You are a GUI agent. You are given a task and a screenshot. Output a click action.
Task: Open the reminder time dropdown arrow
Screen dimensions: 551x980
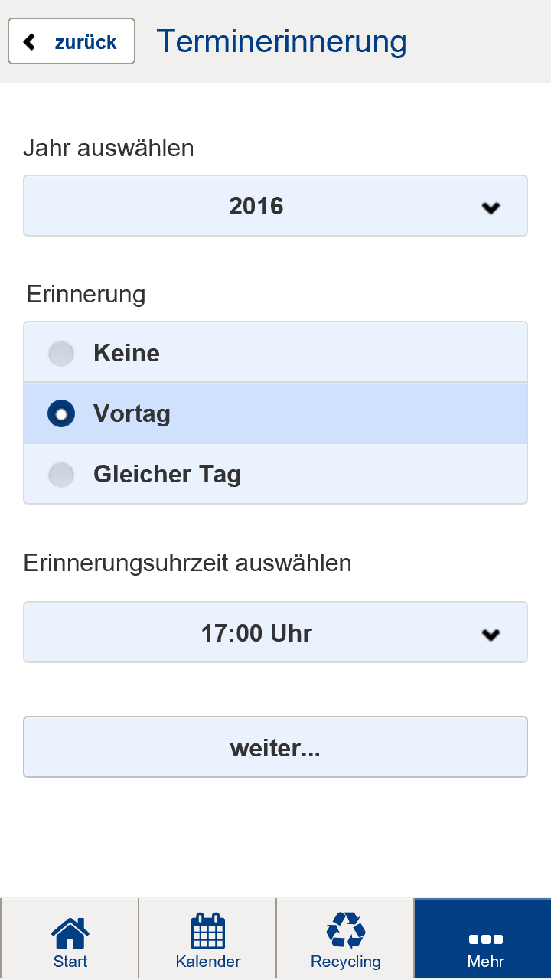click(x=491, y=634)
